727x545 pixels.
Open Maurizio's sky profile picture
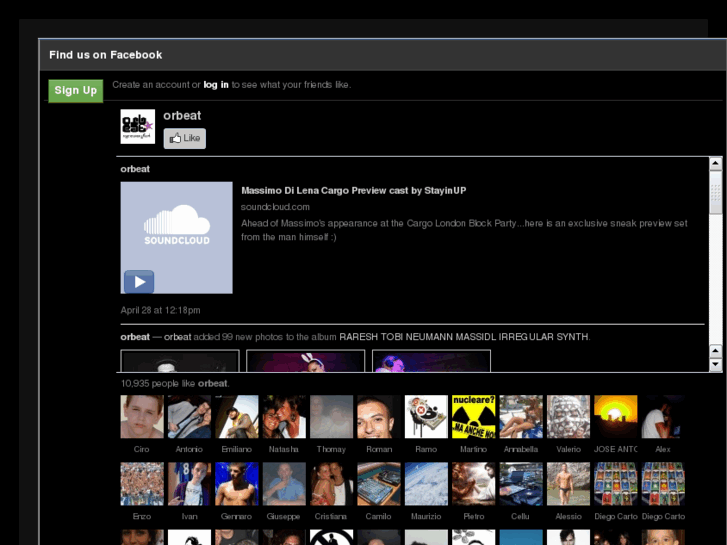[426, 484]
